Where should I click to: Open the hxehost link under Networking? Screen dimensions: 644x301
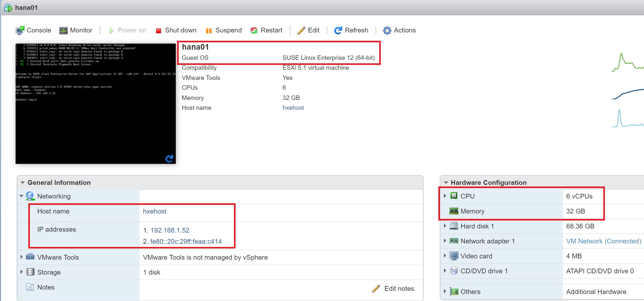click(x=154, y=211)
